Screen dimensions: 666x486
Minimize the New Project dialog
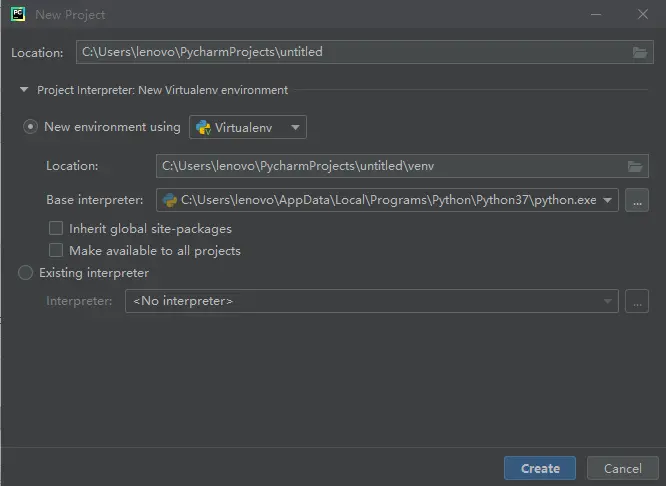[596, 15]
